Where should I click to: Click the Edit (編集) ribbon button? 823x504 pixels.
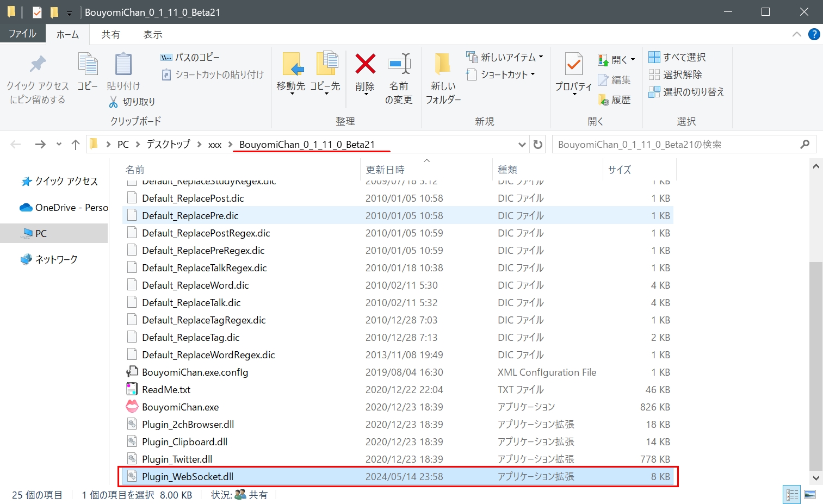[614, 80]
